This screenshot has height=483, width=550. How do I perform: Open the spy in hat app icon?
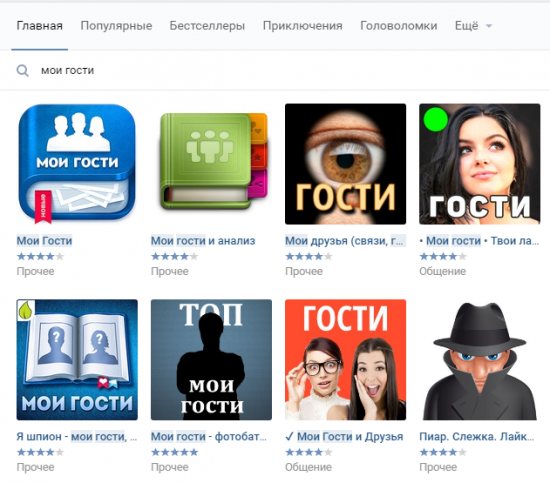479,360
